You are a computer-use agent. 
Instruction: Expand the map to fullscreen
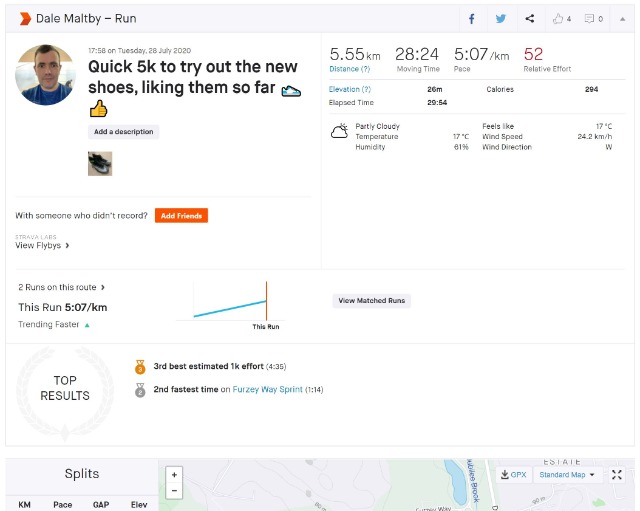[x=617, y=475]
